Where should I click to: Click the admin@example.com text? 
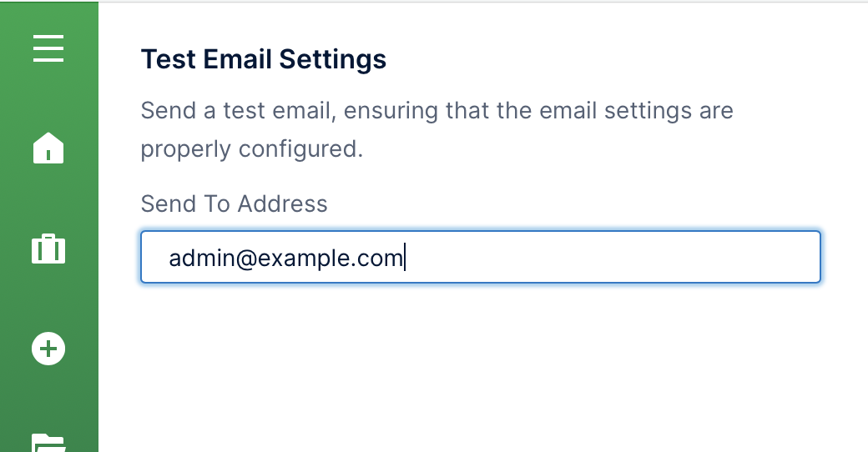pyautogui.click(x=285, y=259)
